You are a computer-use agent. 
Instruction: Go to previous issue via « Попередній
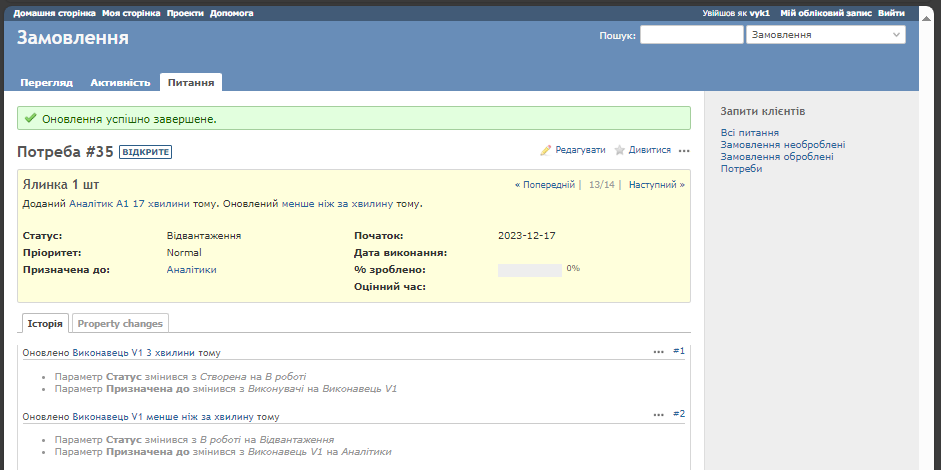pyautogui.click(x=545, y=185)
